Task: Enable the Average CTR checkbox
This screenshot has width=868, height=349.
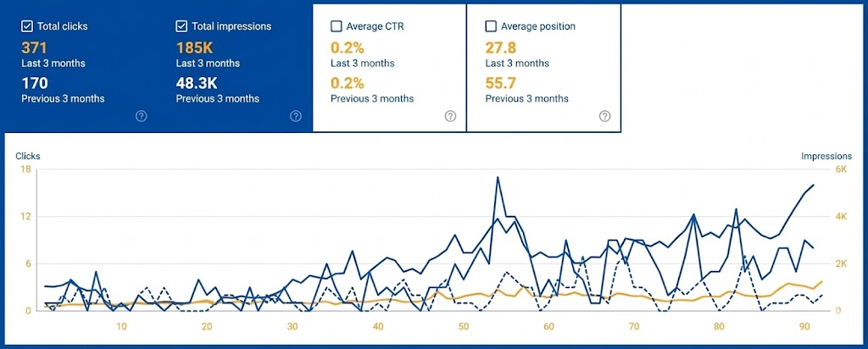Action: [337, 26]
